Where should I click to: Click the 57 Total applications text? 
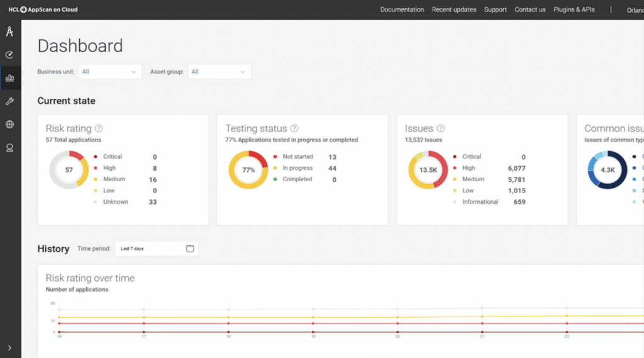pos(73,140)
